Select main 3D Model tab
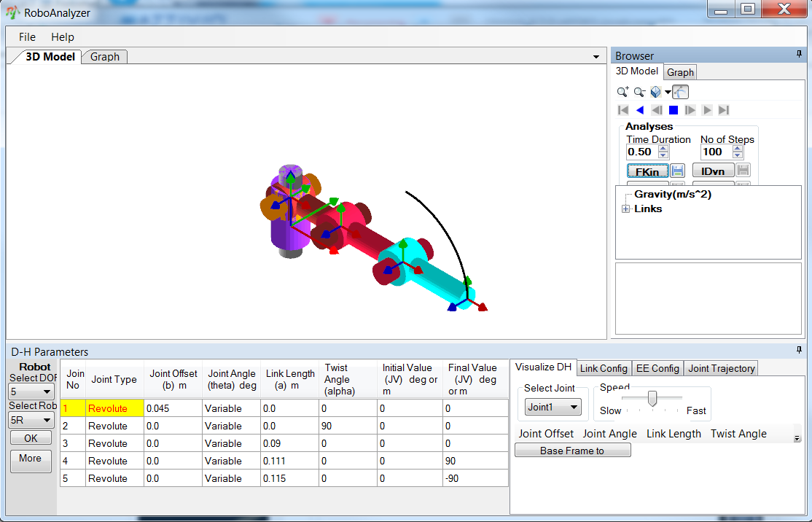 tap(50, 56)
